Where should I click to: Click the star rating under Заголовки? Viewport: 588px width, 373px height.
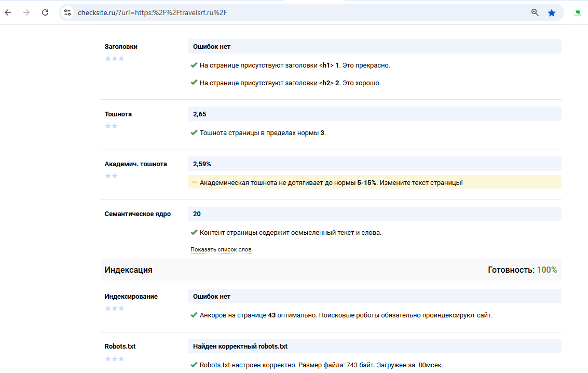pyautogui.click(x=115, y=58)
